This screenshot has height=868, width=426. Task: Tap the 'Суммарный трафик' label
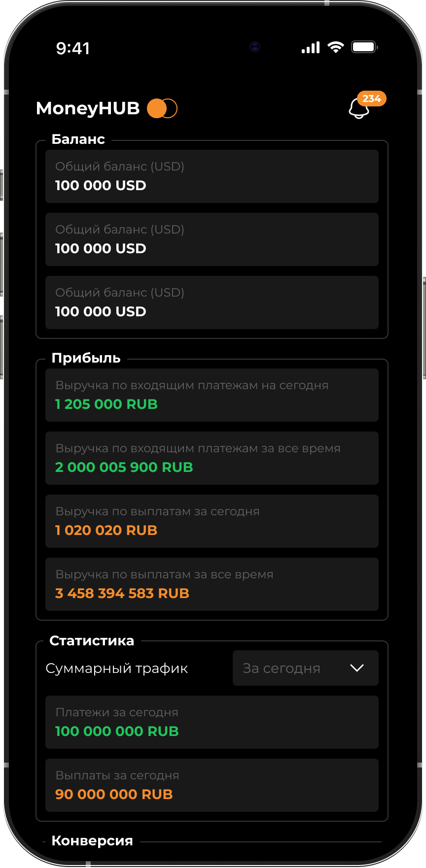117,668
